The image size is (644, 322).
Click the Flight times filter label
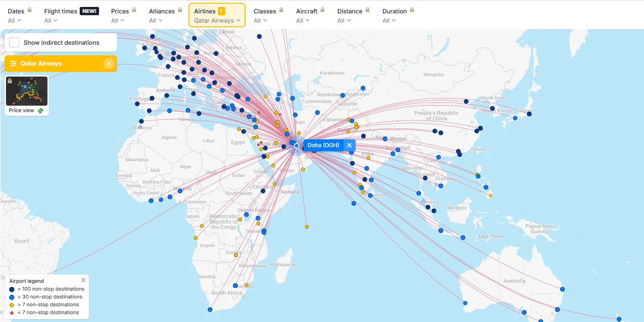tap(61, 11)
